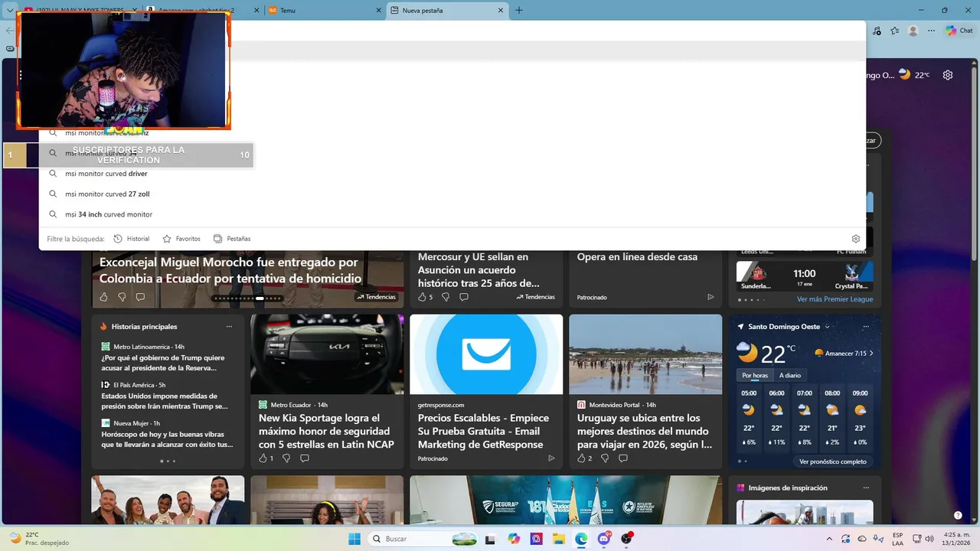Choose suggestion msi monitor curved 27 zoll
The height and width of the screenshot is (551, 980).
click(452, 194)
